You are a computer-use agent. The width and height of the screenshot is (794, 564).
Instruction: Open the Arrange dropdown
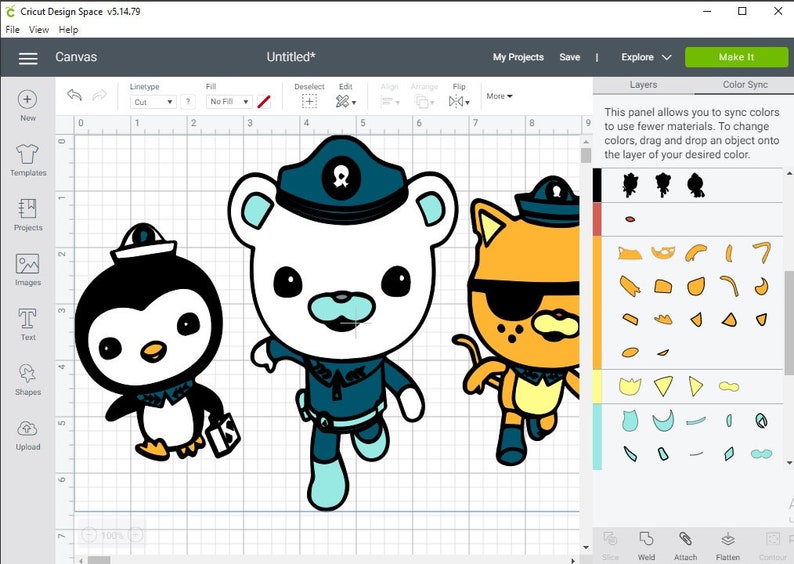(x=424, y=102)
